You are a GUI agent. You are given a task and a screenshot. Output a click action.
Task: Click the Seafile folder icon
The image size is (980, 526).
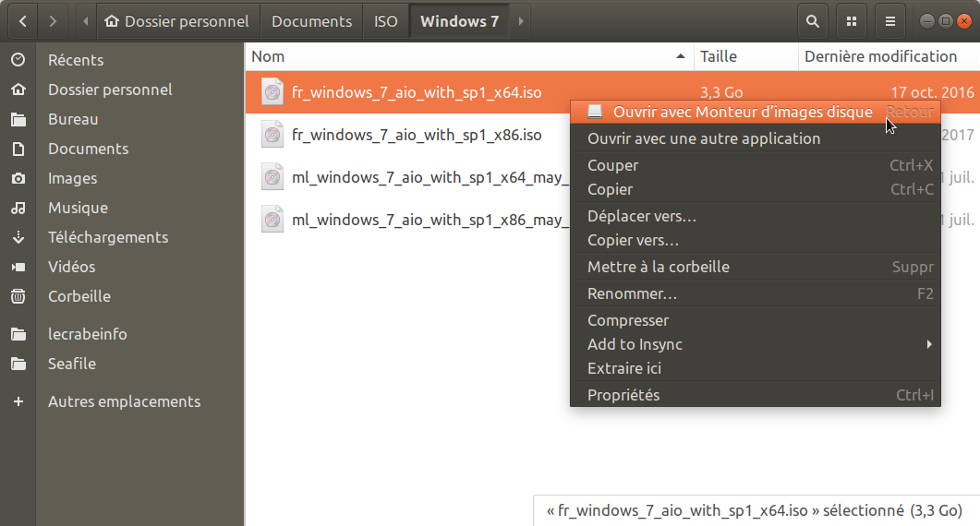[18, 364]
